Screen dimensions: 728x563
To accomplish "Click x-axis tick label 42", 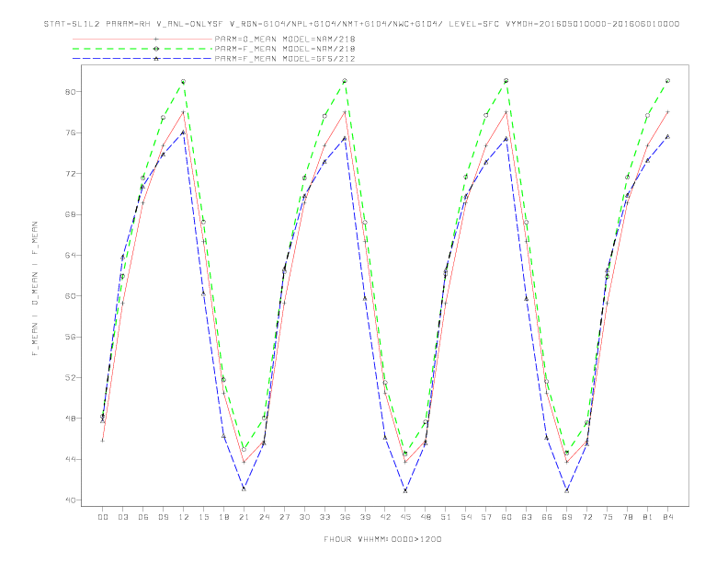I will pos(385,517).
